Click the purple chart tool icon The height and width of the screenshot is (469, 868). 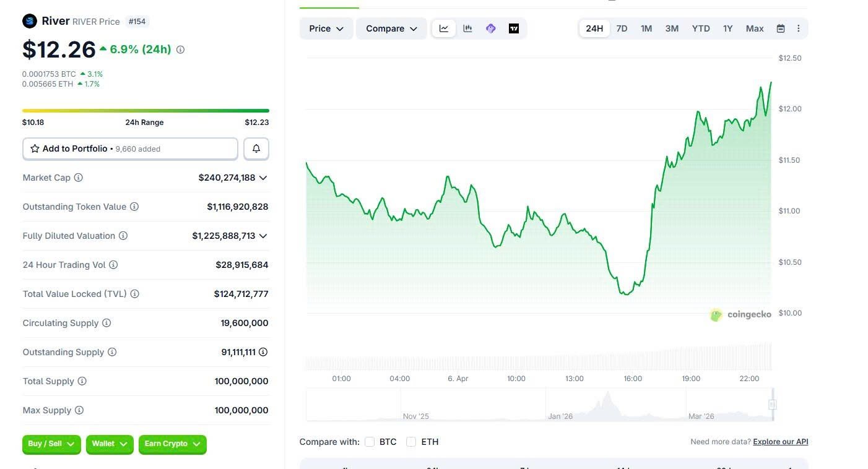tap(491, 28)
